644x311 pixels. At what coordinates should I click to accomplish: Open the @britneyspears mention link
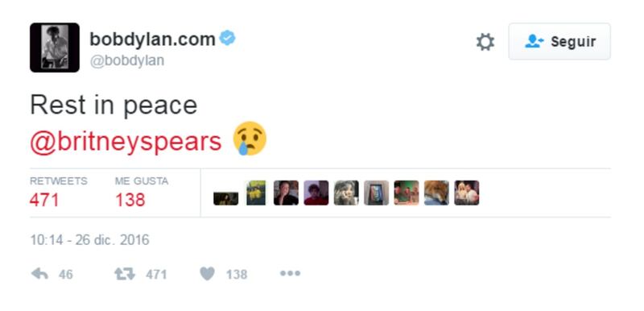[x=126, y=141]
